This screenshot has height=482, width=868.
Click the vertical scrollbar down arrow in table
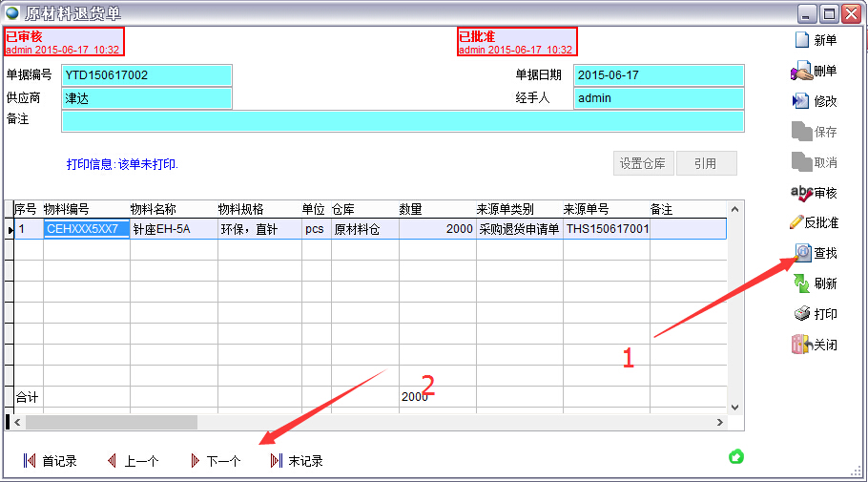pyautogui.click(x=734, y=407)
